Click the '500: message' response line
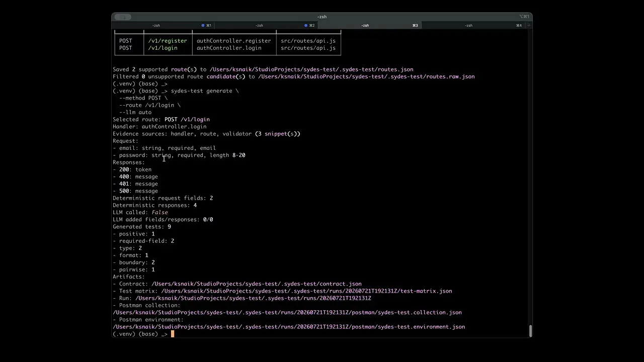This screenshot has height=362, width=644. 135,191
